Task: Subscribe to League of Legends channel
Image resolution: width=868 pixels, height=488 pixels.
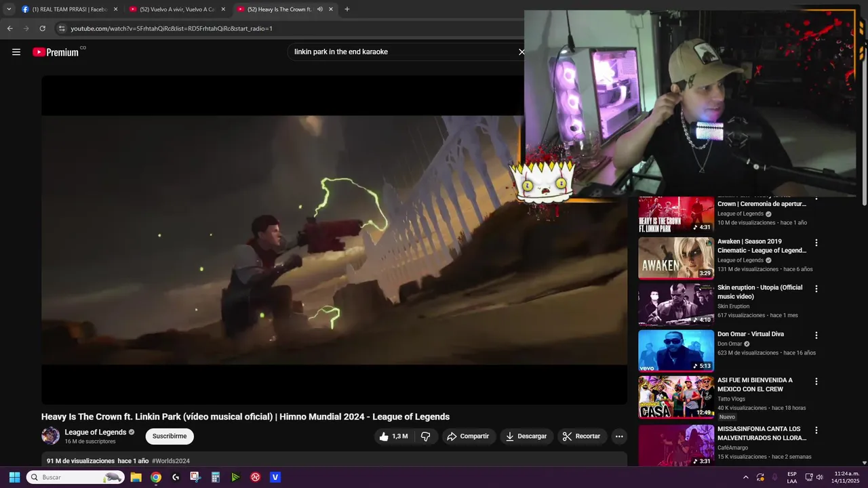Action: (x=170, y=436)
